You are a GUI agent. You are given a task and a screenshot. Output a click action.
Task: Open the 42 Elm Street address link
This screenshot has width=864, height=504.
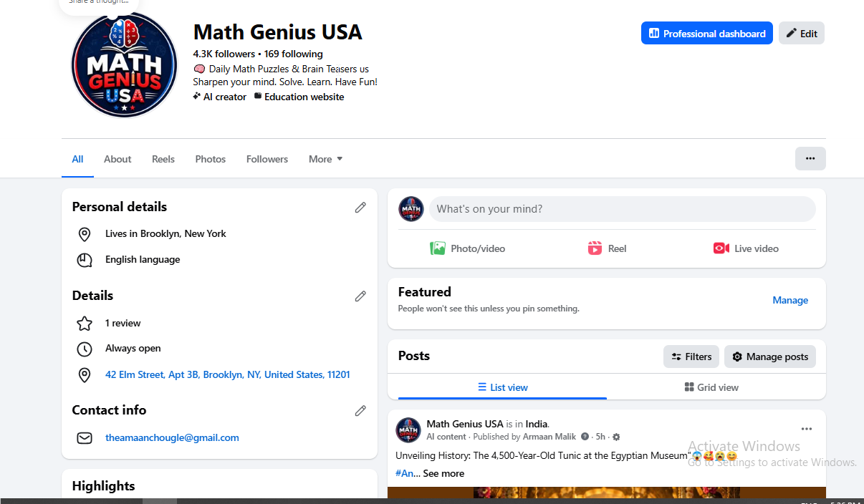228,374
